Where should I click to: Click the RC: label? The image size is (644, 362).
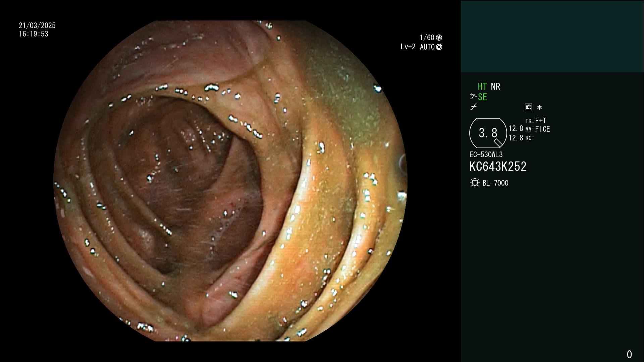point(530,138)
